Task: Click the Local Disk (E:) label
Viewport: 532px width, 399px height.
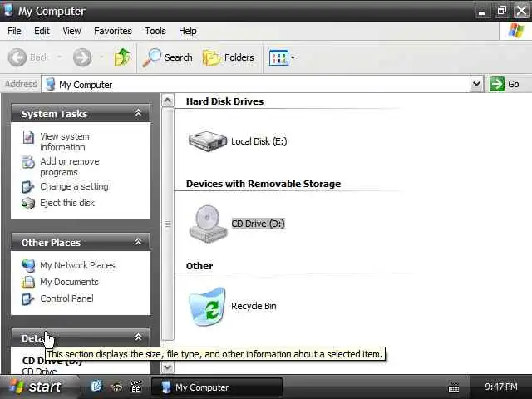Action: pyautogui.click(x=259, y=141)
